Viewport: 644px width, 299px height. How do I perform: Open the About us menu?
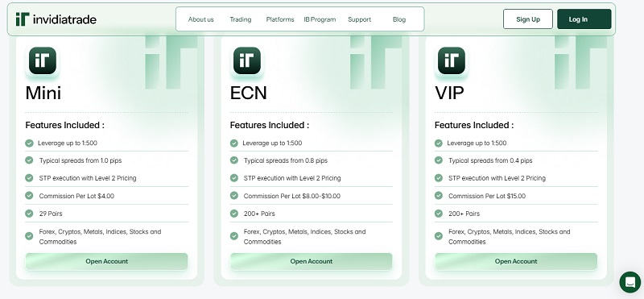200,19
